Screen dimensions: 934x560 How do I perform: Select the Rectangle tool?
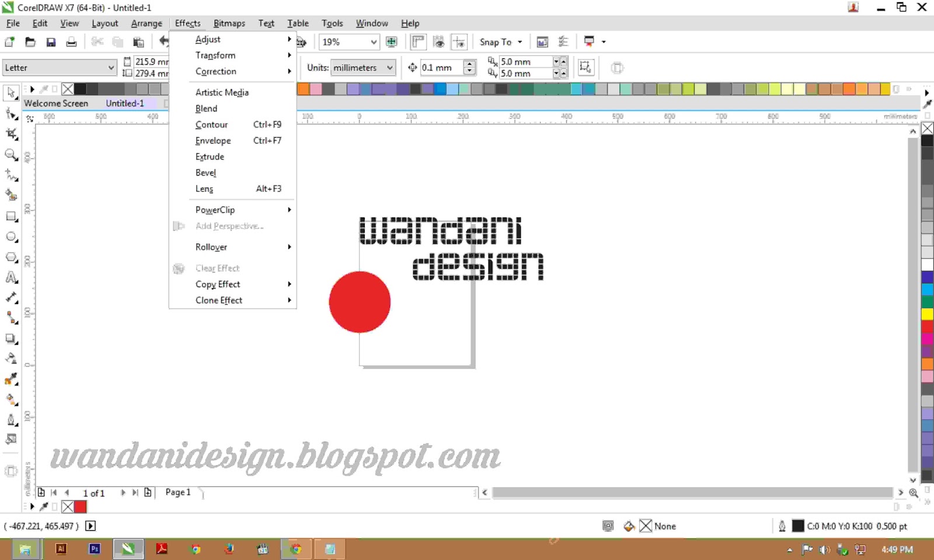[11, 216]
